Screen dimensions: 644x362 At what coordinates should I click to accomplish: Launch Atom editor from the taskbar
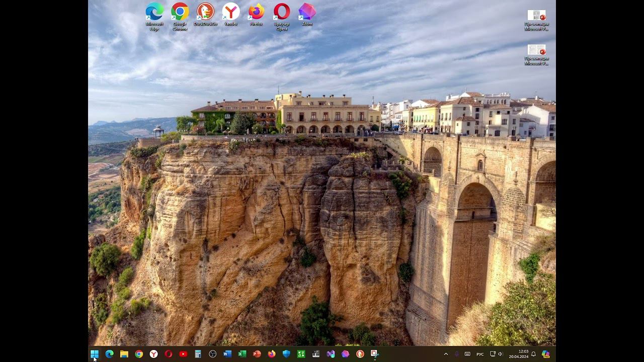point(345,354)
